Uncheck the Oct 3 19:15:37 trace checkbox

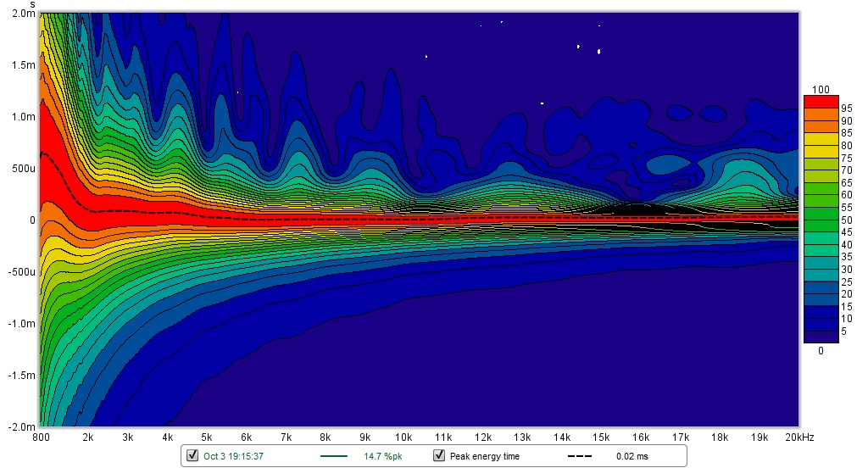pyautogui.click(x=192, y=455)
